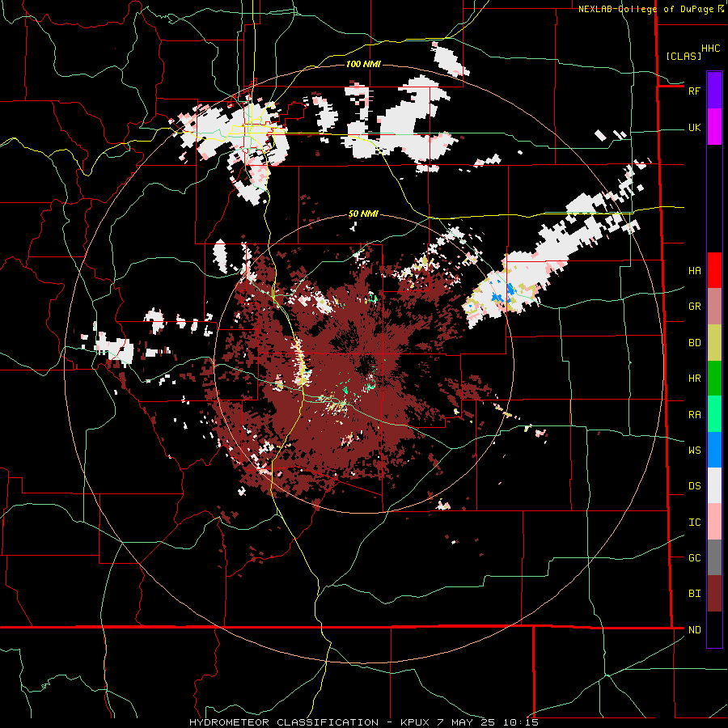Click the WS legend label
This screenshot has height=728, width=728.
694,451
